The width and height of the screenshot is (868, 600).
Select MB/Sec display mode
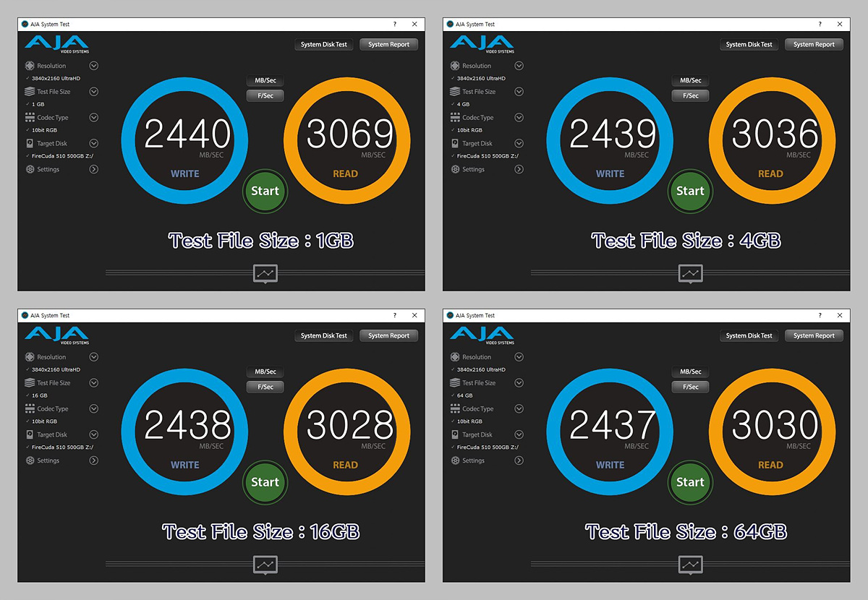coord(265,80)
